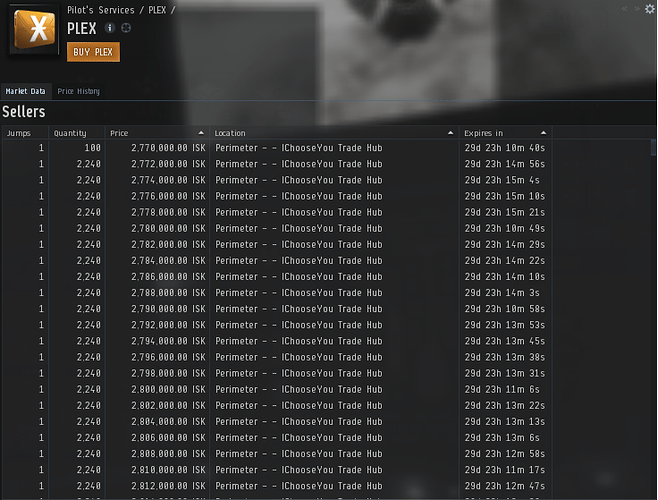
Task: Open Pilot's Services breadcrumb link
Action: coord(101,10)
